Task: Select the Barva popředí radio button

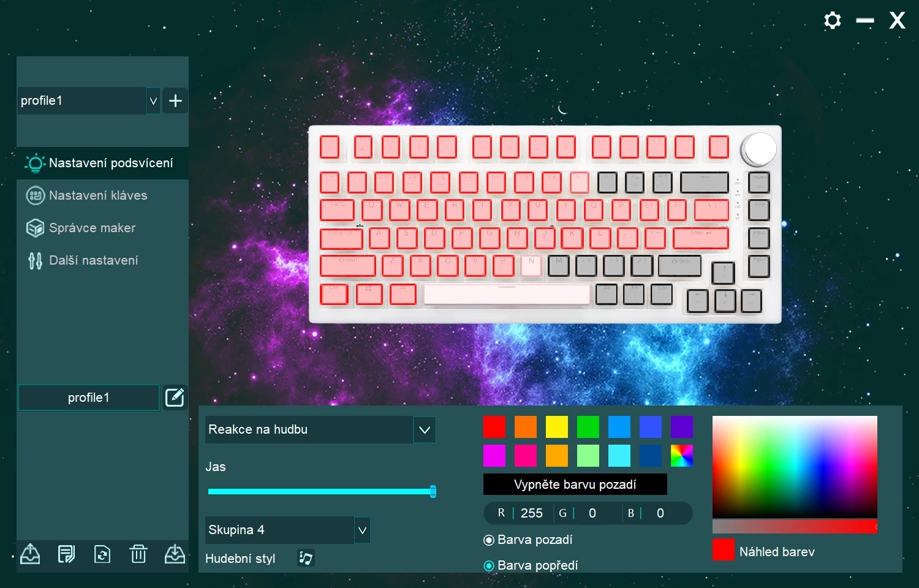Action: [489, 566]
